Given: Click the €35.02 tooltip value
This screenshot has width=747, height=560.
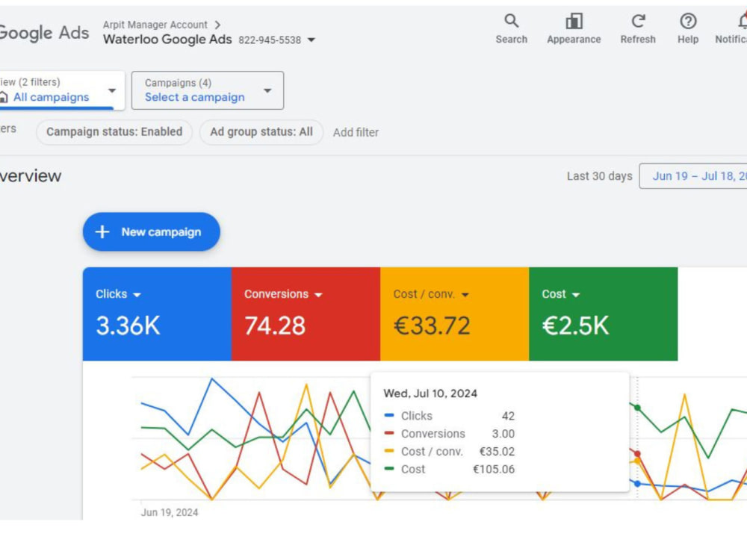Looking at the screenshot, I should 497,452.
